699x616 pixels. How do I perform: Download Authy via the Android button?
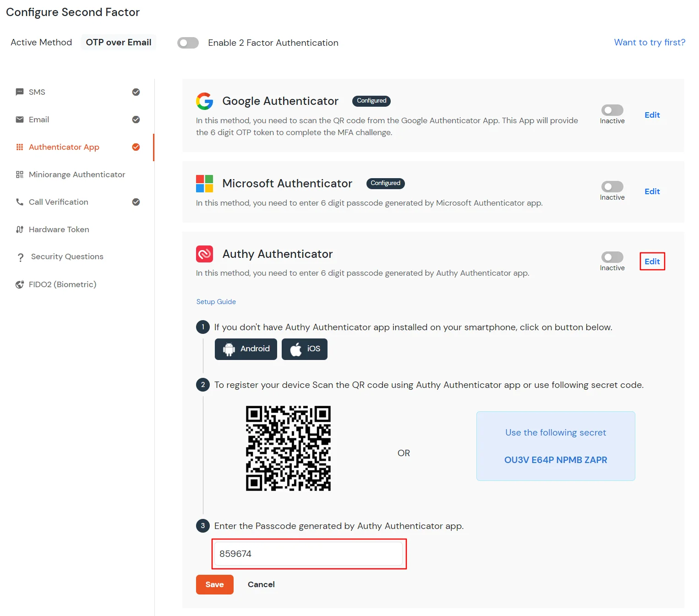point(246,349)
